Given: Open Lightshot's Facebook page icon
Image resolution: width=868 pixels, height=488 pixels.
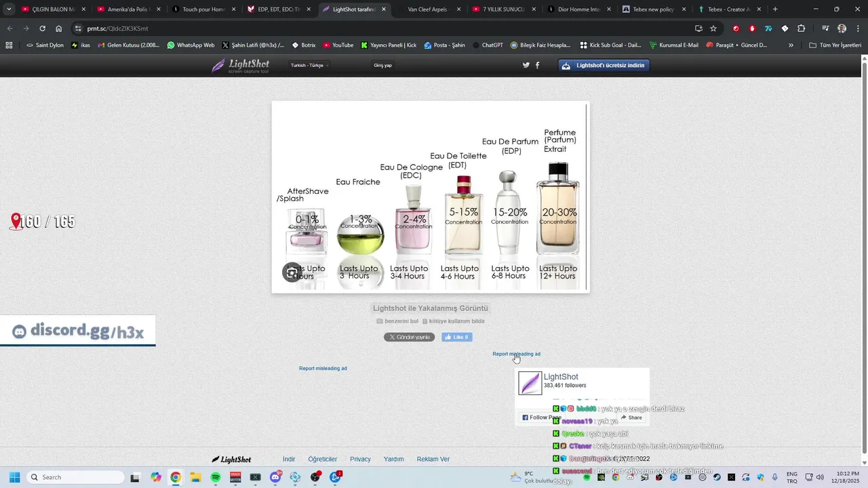Looking at the screenshot, I should pos(538,65).
